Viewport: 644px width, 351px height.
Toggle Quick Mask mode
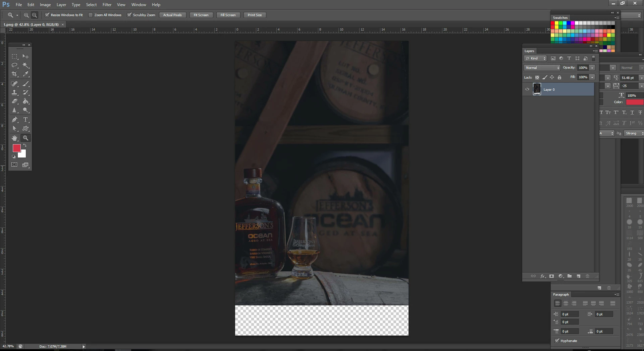14,165
